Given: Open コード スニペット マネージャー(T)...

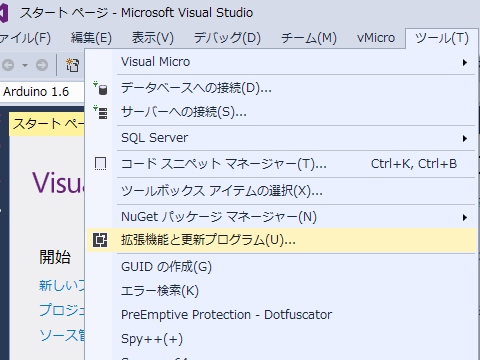Looking at the screenshot, I should click(281, 164).
